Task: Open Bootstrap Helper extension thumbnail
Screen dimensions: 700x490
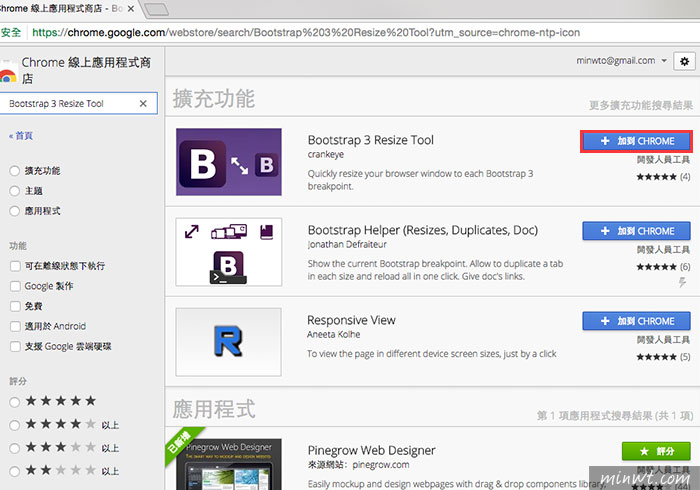Action: (x=229, y=252)
